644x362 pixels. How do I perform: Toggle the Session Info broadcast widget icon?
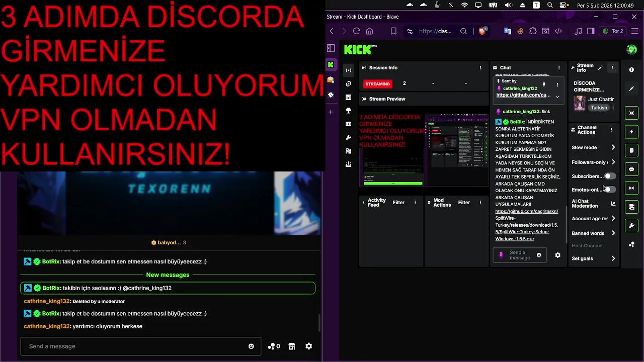(x=631, y=188)
